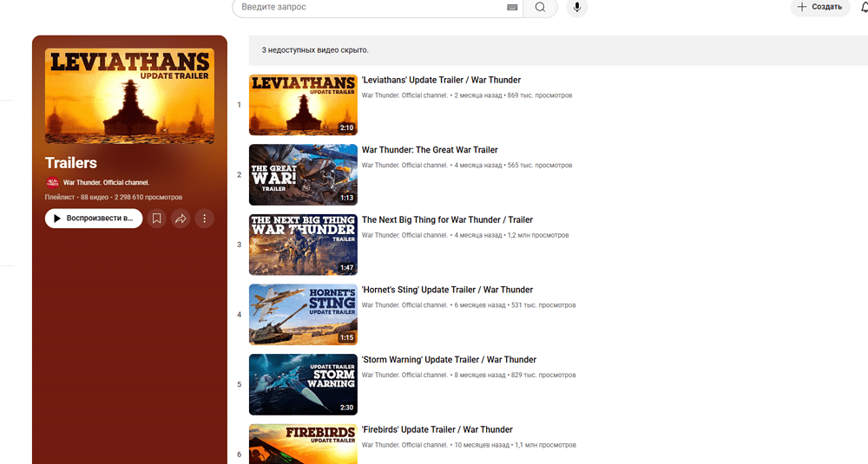Click '531 тыс. просмотров' text
Viewport: 868px width, 464px height.
(543, 305)
